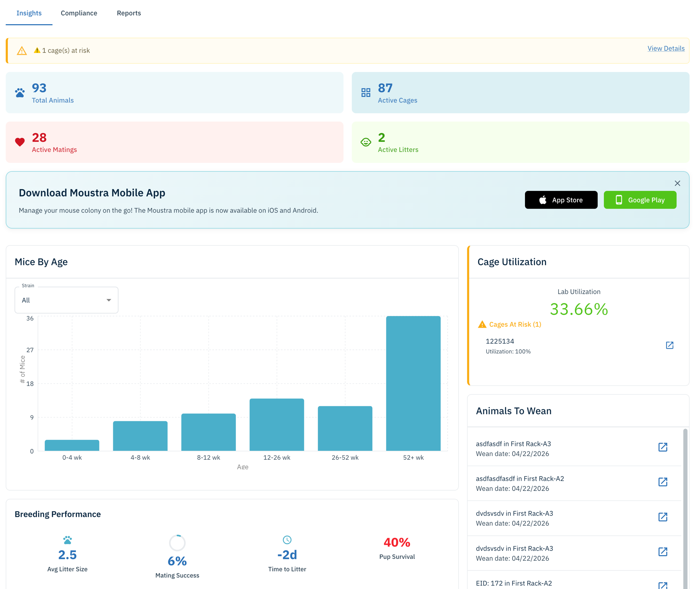Click the smiley icon on Active Litters card
Viewport: 700px width, 589px height.
pos(366,142)
